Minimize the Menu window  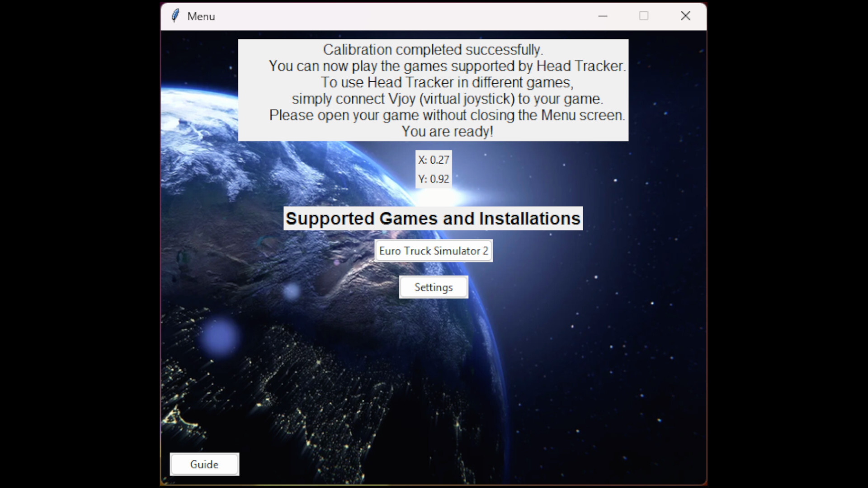[x=603, y=16]
